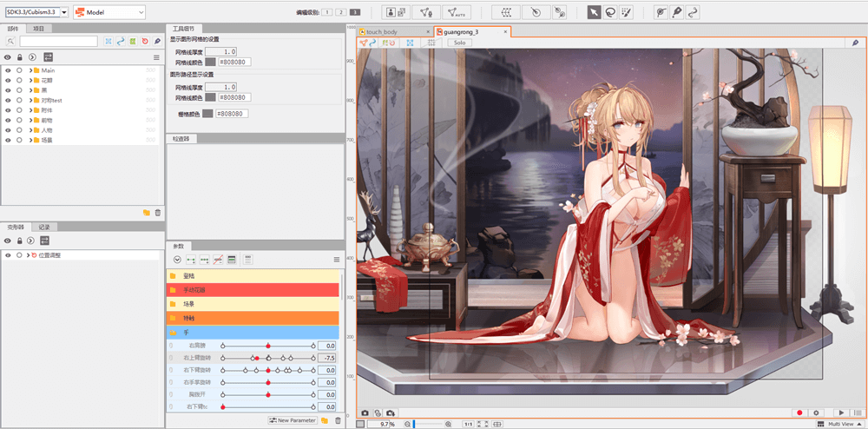Toggle lock circle for 对称test folder
The height and width of the screenshot is (429, 868).
[19, 100]
